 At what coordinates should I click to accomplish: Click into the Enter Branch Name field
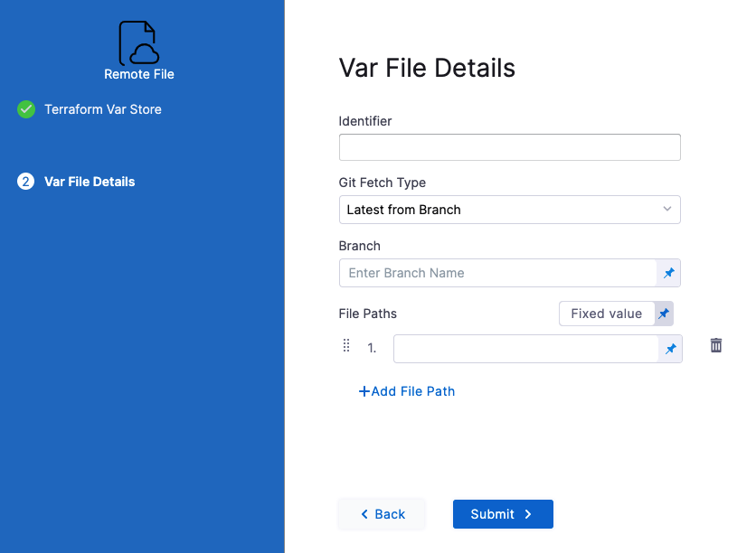pos(497,273)
